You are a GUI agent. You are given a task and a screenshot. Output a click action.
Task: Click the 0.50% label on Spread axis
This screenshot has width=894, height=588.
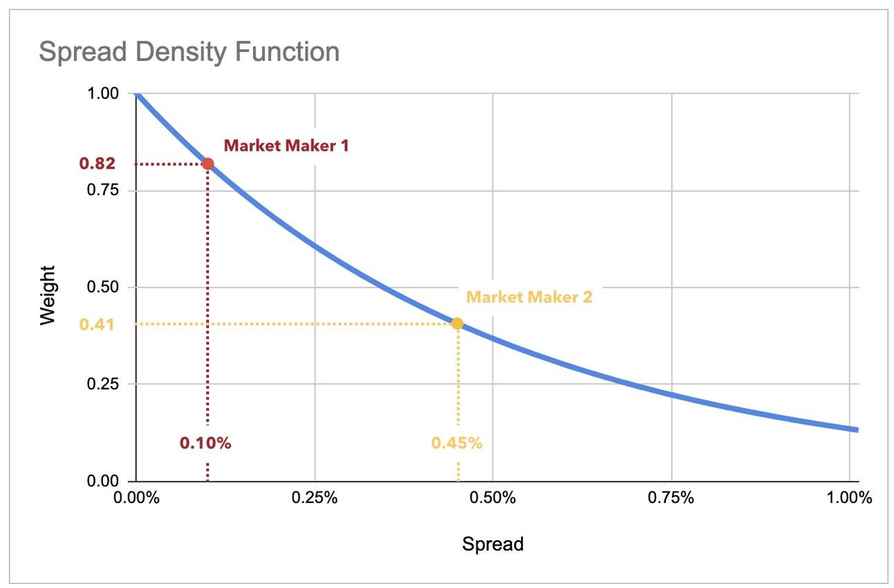click(493, 498)
